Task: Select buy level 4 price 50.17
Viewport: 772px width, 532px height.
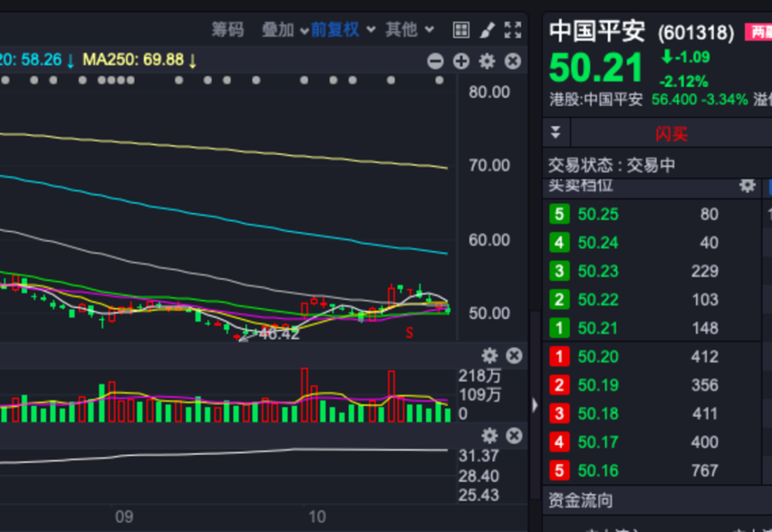Action: click(x=598, y=442)
